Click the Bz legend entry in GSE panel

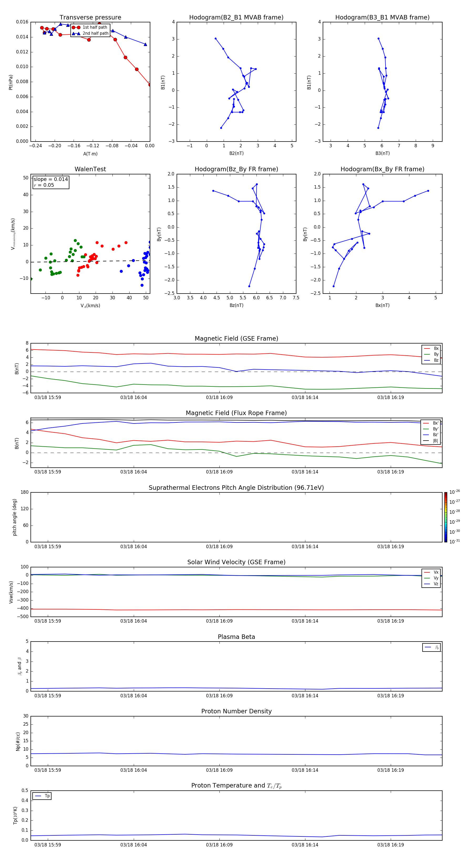[431, 360]
